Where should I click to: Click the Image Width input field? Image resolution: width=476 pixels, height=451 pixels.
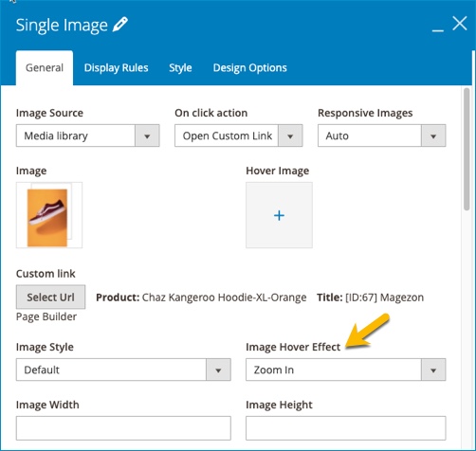pos(123,428)
